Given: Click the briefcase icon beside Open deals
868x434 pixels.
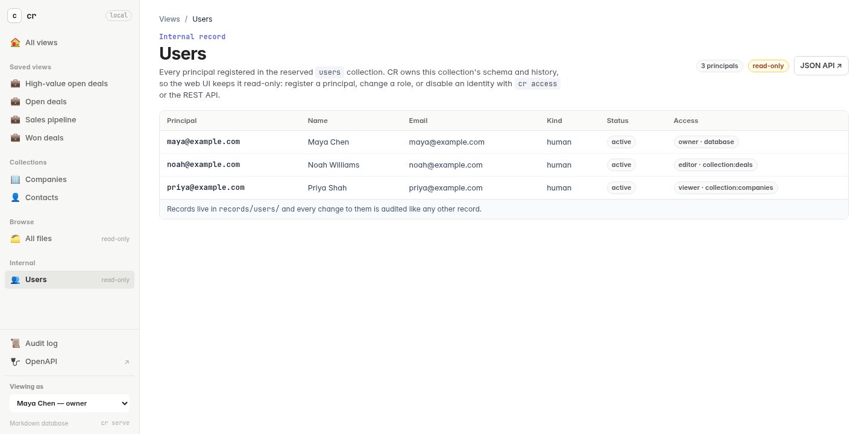Looking at the screenshot, I should coord(15,102).
